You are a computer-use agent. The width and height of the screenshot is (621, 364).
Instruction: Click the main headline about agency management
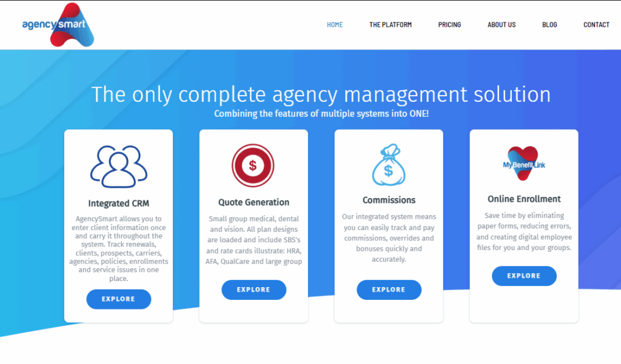pyautogui.click(x=321, y=94)
